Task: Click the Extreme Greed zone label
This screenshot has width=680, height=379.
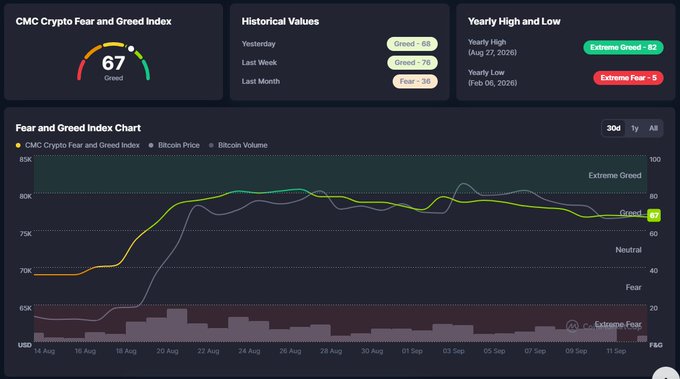Action: click(x=615, y=175)
